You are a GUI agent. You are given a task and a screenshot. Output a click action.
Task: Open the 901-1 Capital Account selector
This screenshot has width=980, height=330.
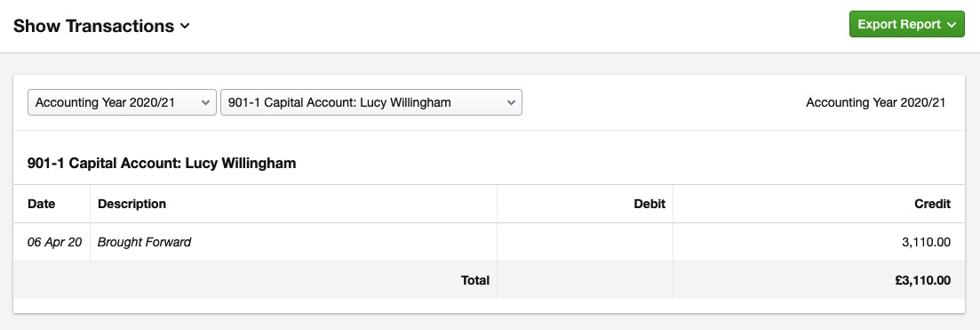(371, 102)
